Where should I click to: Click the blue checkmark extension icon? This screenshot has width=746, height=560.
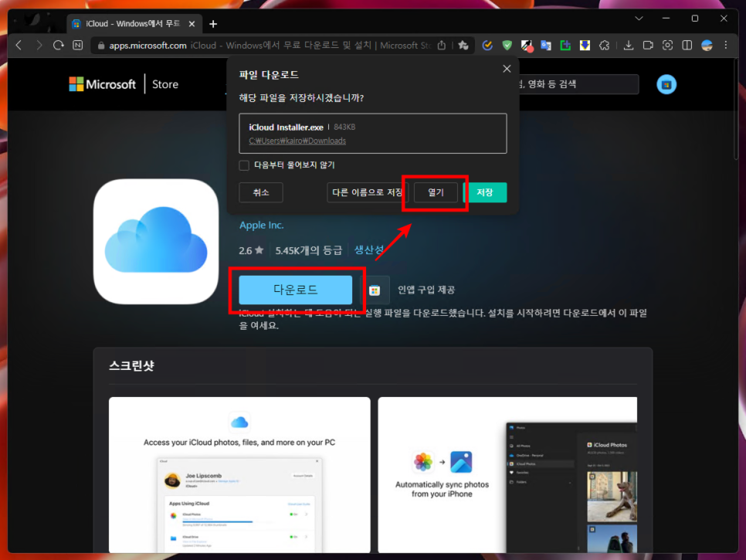coord(487,46)
